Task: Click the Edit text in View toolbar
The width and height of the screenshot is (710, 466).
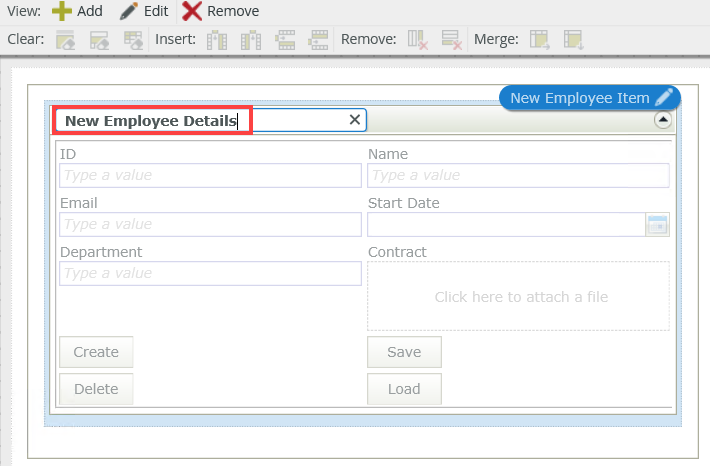Action: point(156,11)
